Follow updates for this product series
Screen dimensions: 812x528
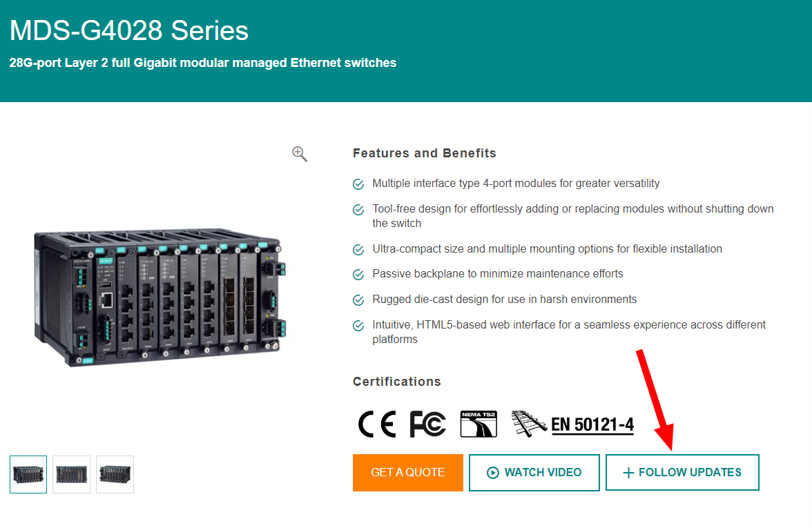682,473
